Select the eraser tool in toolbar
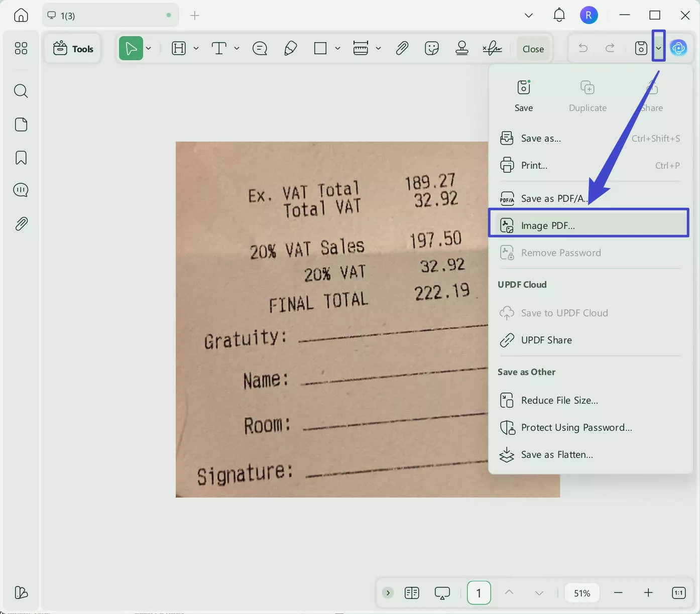Viewport: 700px width, 614px height. (x=290, y=49)
